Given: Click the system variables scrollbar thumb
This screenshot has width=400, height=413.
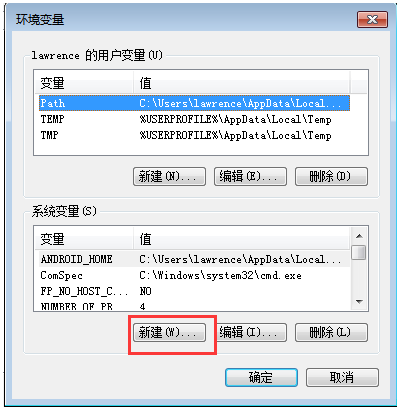Looking at the screenshot, I should [359, 252].
